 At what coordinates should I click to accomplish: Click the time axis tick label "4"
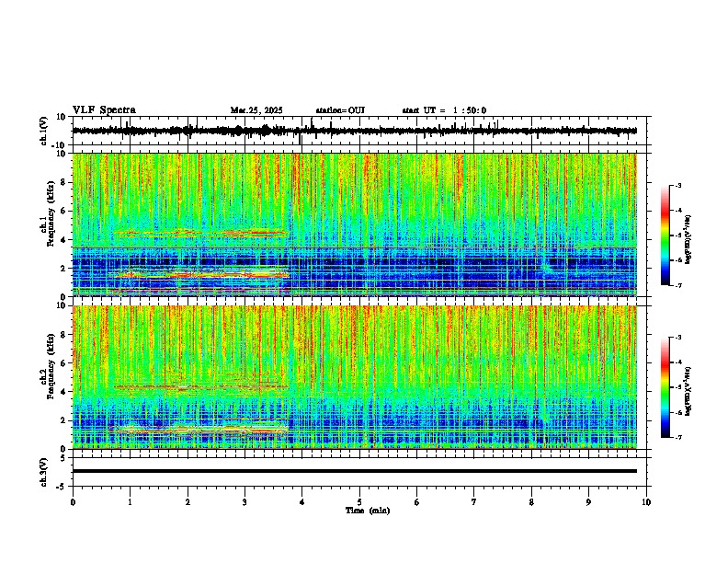(302, 502)
